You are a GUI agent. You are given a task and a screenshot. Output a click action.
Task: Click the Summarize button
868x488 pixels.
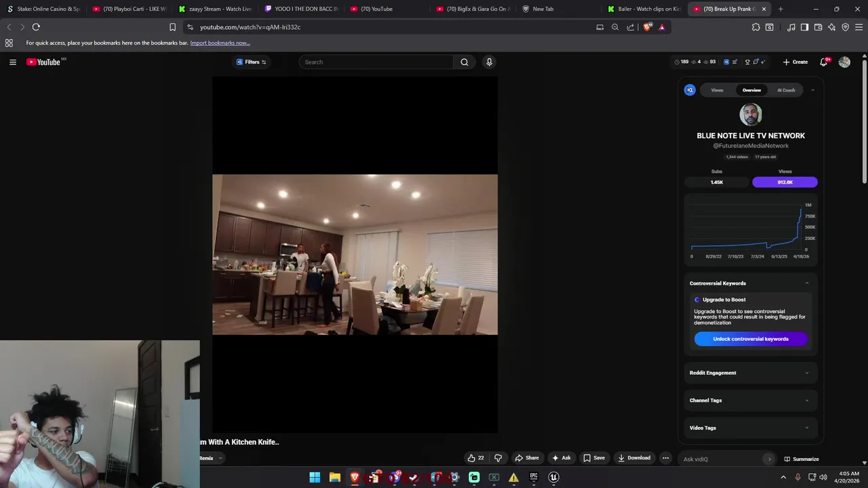(x=802, y=459)
